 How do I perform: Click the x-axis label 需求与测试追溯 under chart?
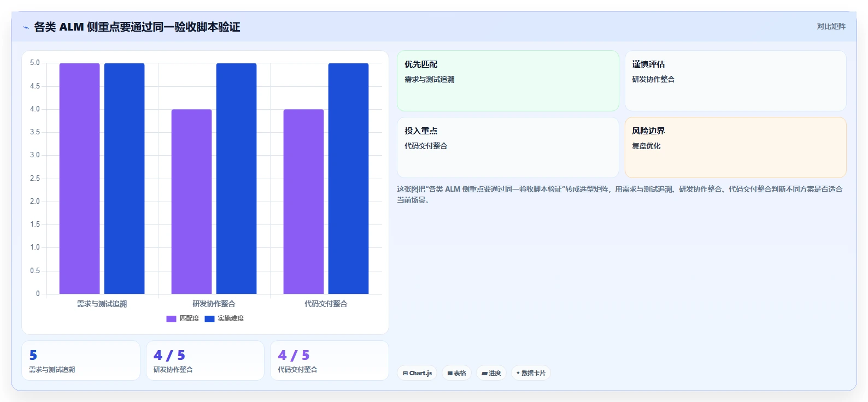(102, 304)
